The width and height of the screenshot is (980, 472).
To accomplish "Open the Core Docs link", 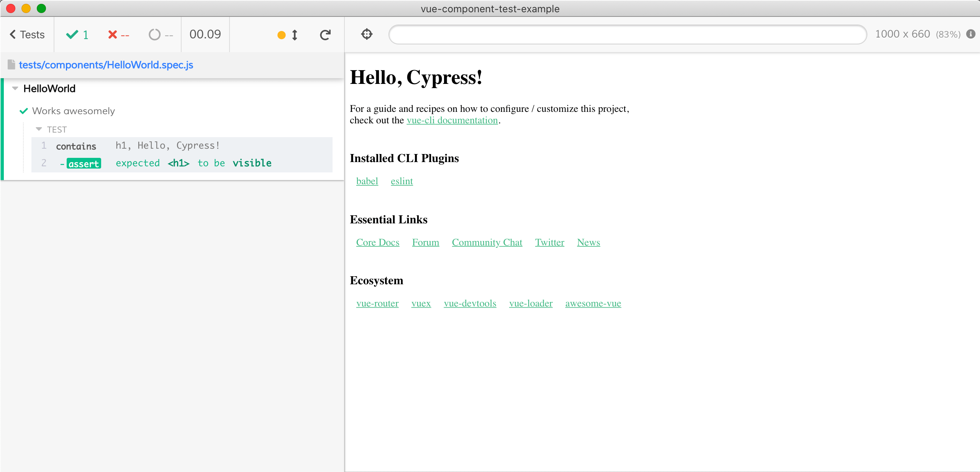I will tap(377, 242).
